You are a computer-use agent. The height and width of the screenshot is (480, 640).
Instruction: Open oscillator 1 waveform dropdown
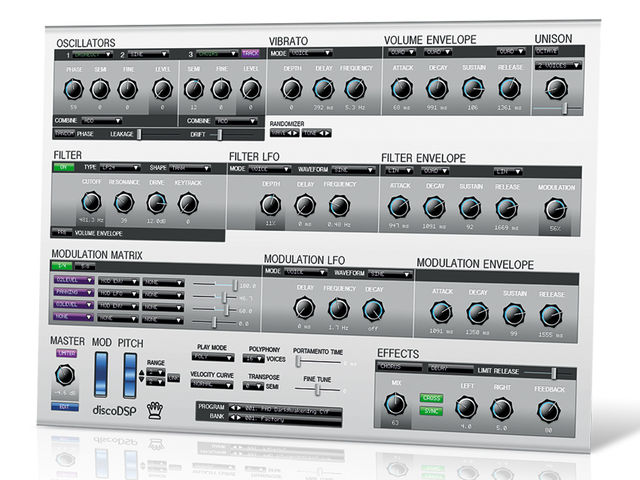[x=92, y=54]
